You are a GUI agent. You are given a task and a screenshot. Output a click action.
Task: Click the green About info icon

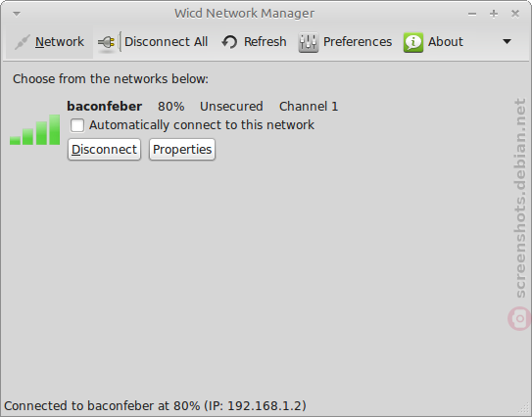(x=413, y=42)
